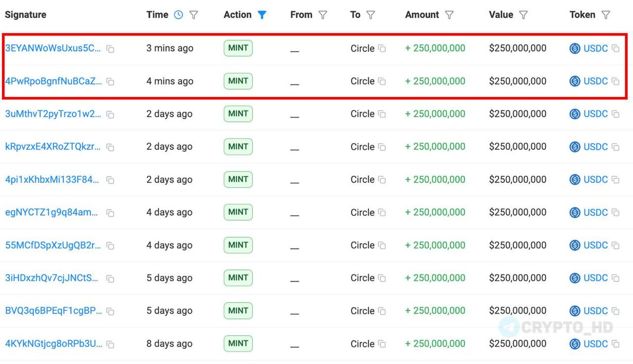Copy signature 4KYkNGtjcg8oRPb3U
633x364 pixels.
[110, 344]
